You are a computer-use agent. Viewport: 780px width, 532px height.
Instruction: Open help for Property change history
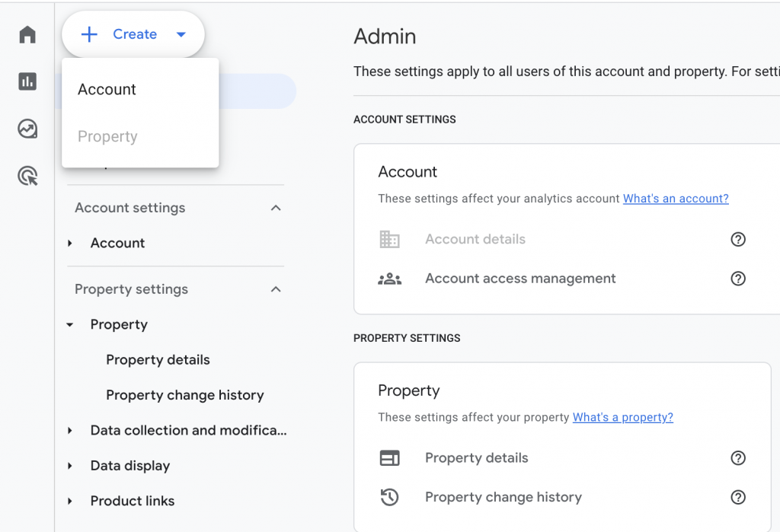pyautogui.click(x=738, y=497)
